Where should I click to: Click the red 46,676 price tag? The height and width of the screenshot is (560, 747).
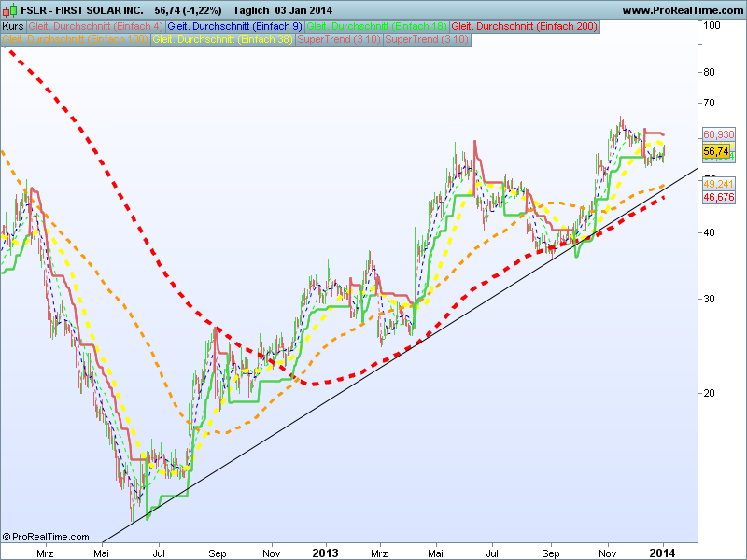coord(718,197)
